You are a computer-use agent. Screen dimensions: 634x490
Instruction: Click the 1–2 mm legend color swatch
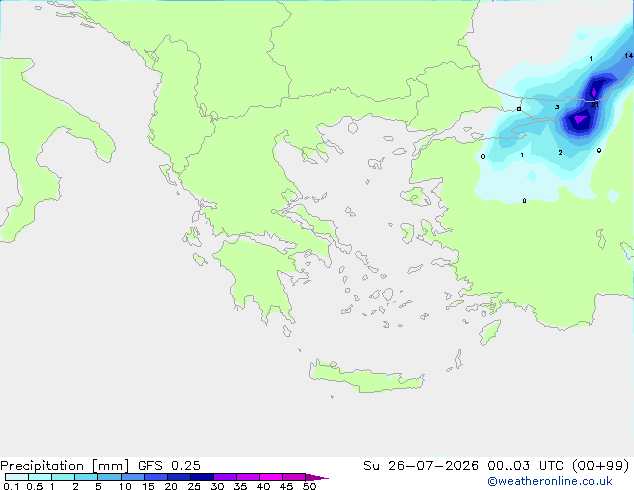click(x=63, y=477)
